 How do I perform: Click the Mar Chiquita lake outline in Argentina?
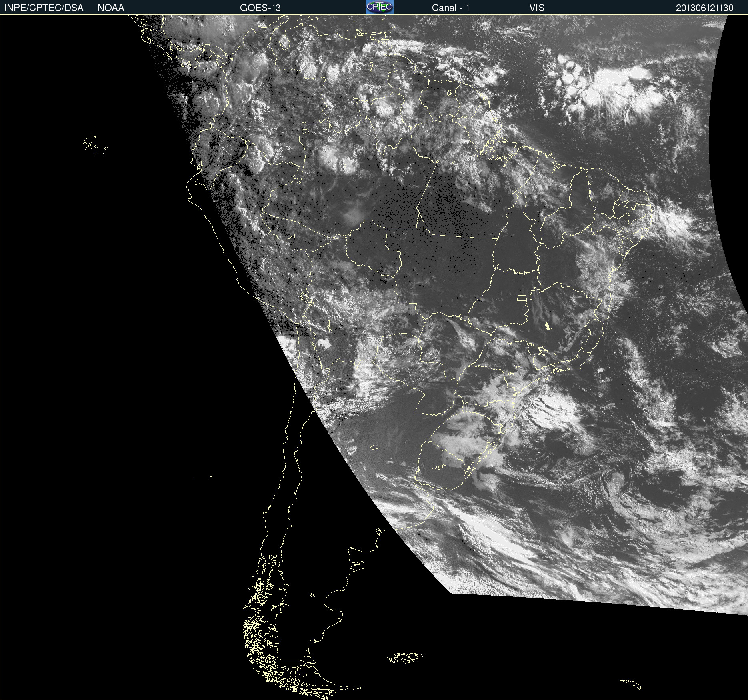pos(374,447)
